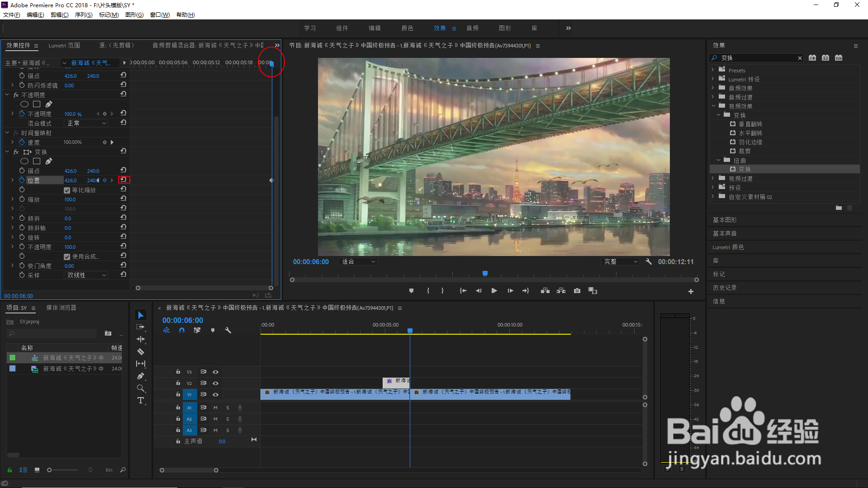Draw ellipse mask for 变换 effect
This screenshot has height=488, width=868.
pyautogui.click(x=24, y=161)
